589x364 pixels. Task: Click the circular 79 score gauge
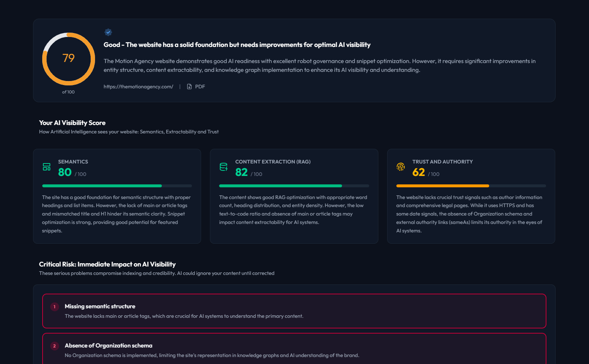pos(69,59)
